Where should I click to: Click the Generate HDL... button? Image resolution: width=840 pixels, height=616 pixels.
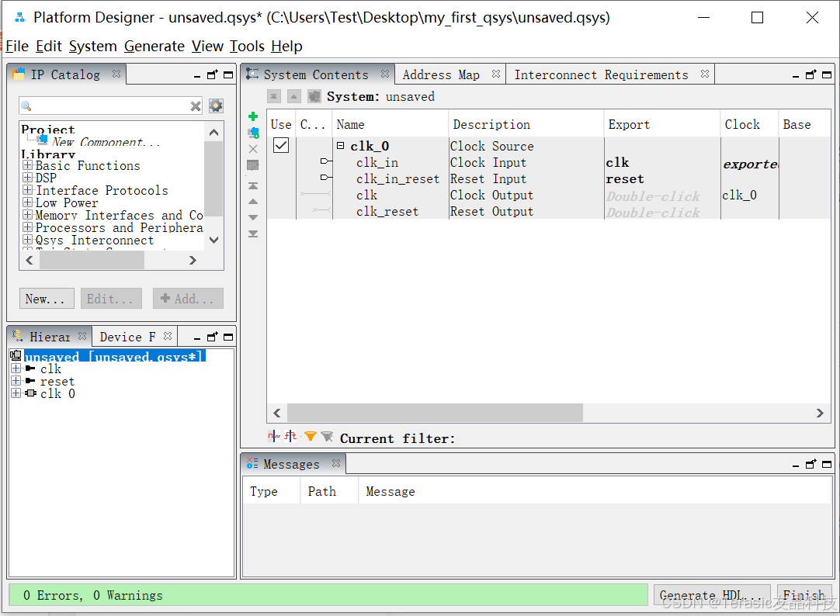pos(711,595)
